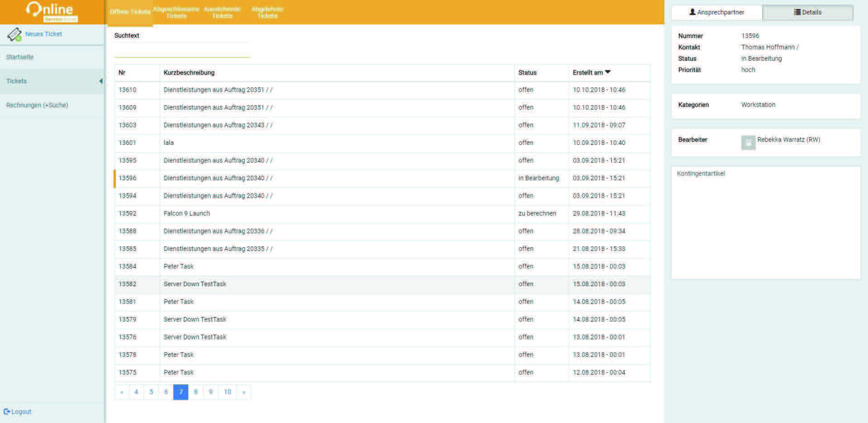Click the Neues Ticket icon
Screen dimensions: 868x423
point(14,34)
